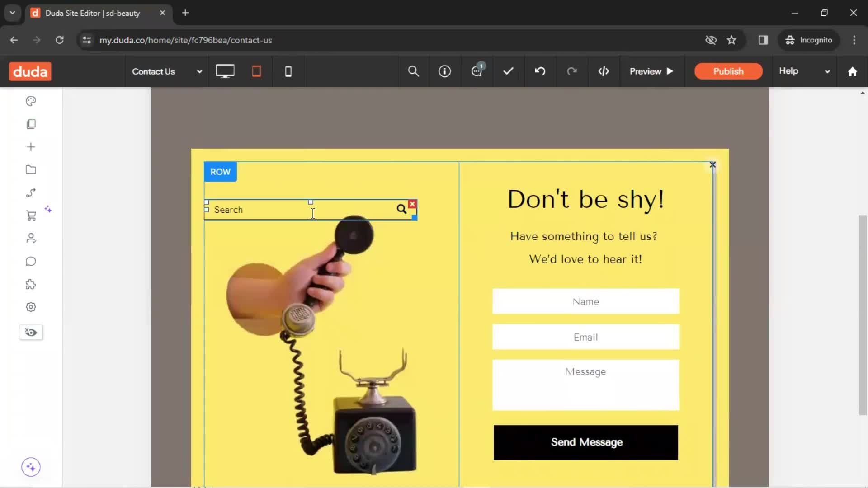Screen dimensions: 868x488
Task: Open the Help menu
Action: (788, 71)
